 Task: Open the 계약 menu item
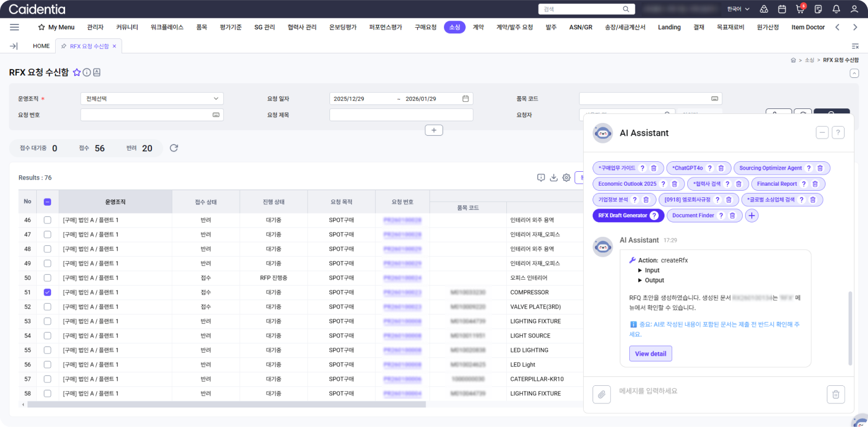[478, 27]
